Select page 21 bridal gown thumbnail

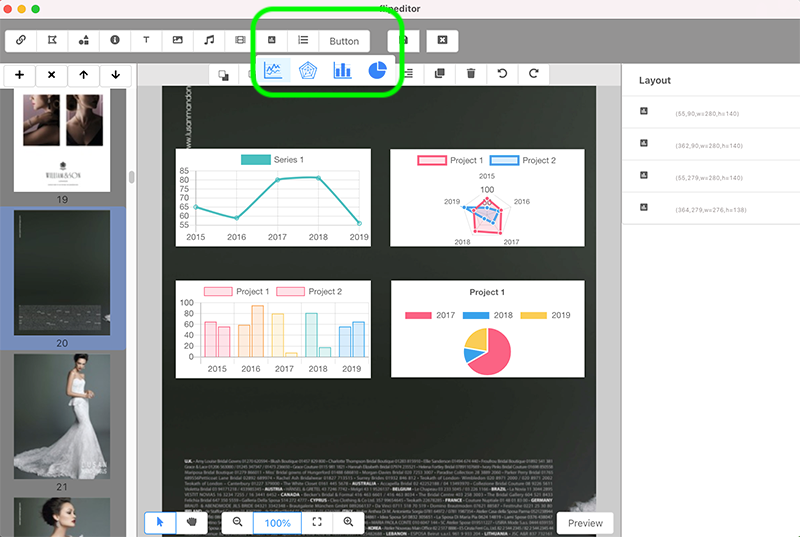point(62,417)
